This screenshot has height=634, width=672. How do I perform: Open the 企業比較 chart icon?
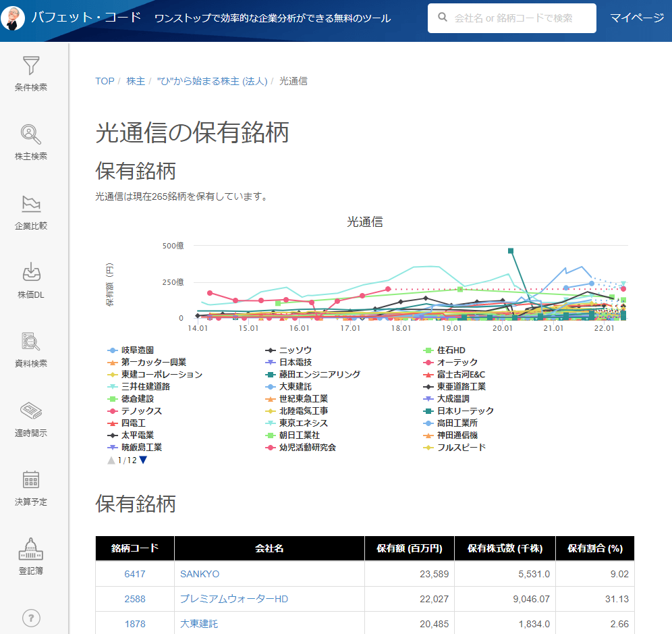pyautogui.click(x=31, y=204)
